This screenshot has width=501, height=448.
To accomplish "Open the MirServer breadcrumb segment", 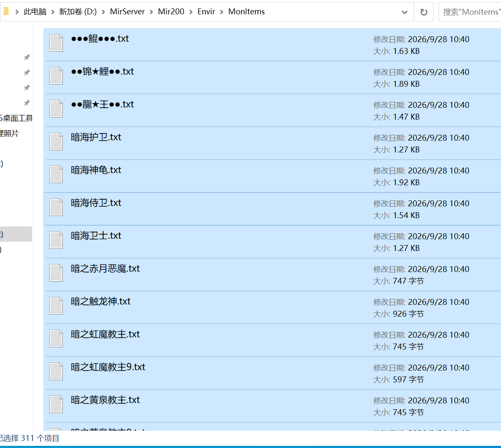I will [x=127, y=12].
